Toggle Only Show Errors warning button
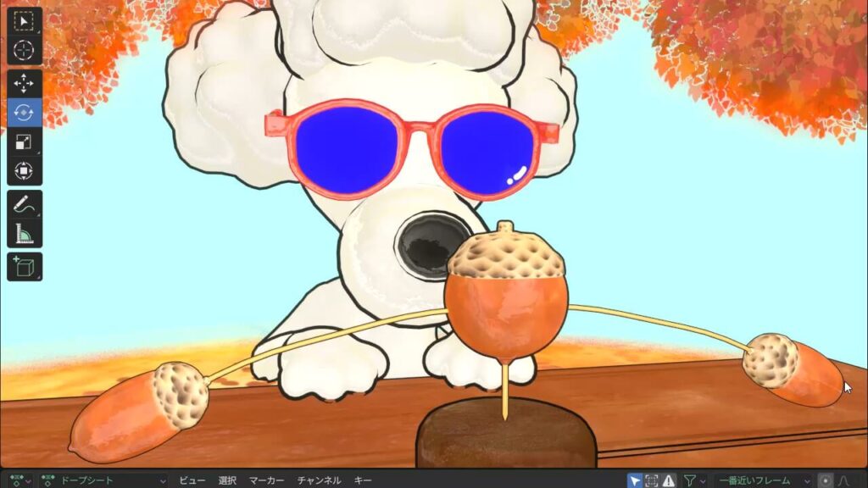This screenshot has width=868, height=488. pyautogui.click(x=668, y=480)
